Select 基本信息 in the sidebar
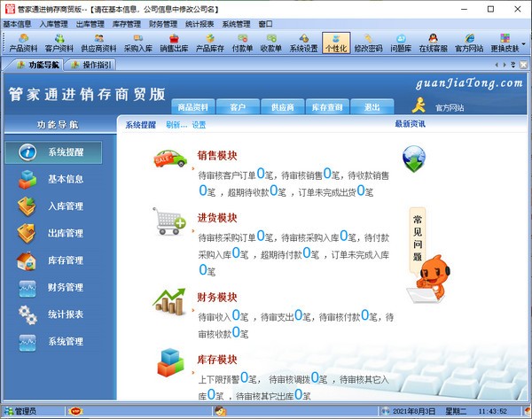The height and width of the screenshot is (419, 532). click(x=53, y=179)
